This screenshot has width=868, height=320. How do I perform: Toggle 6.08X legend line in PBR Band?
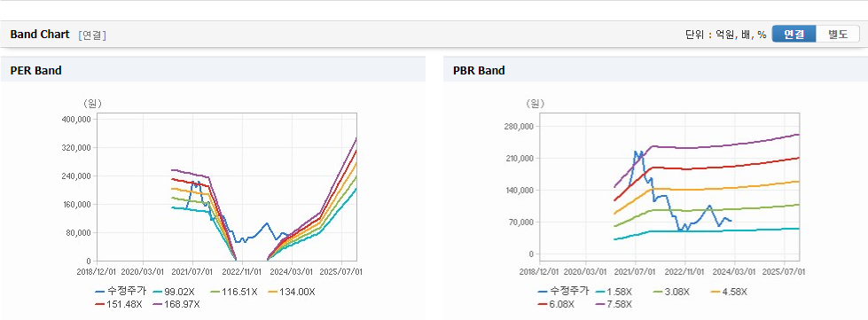coord(557,304)
